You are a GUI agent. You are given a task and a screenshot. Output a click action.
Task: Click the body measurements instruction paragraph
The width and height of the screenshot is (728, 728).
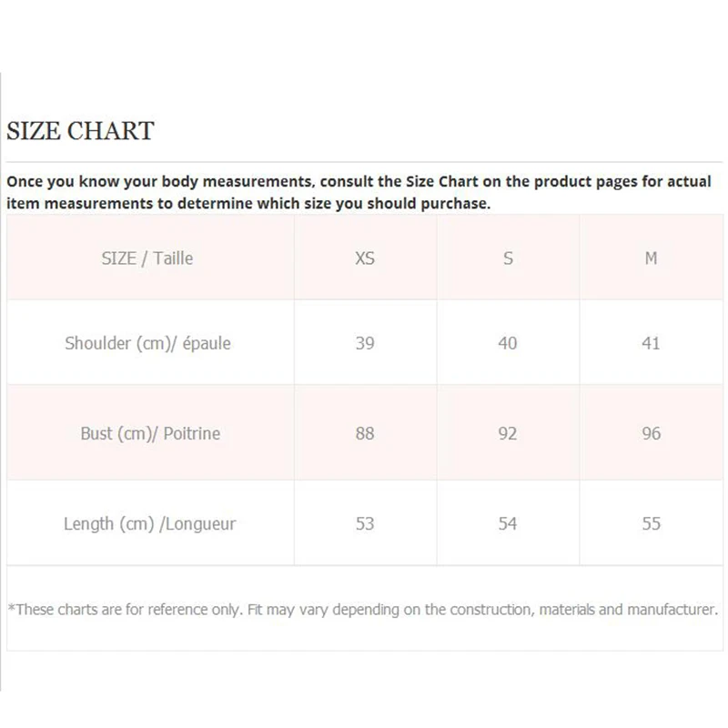[359, 192]
